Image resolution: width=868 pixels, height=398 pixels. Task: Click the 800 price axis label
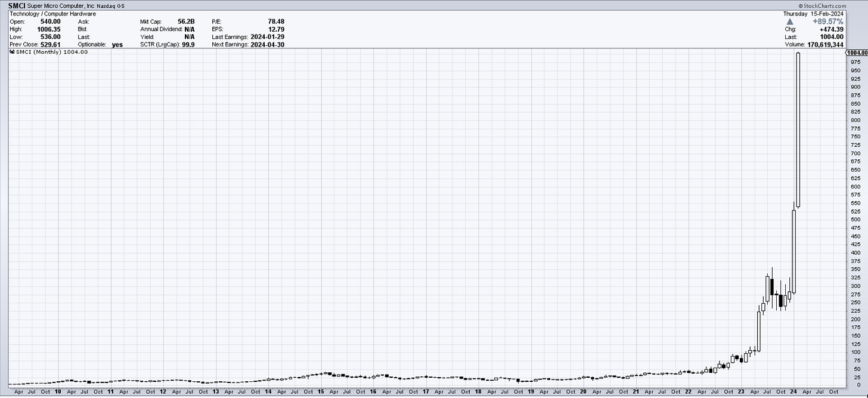click(x=854, y=120)
